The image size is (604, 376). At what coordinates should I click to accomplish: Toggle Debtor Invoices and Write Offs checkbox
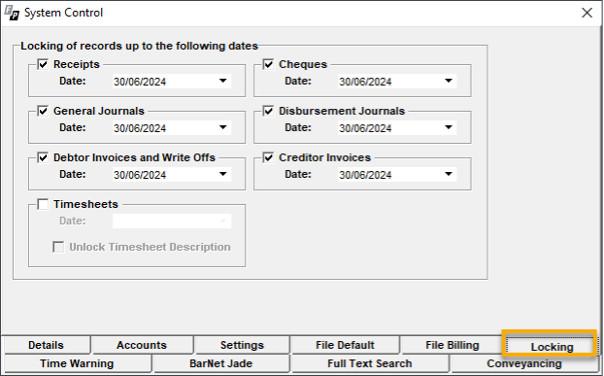(43, 158)
